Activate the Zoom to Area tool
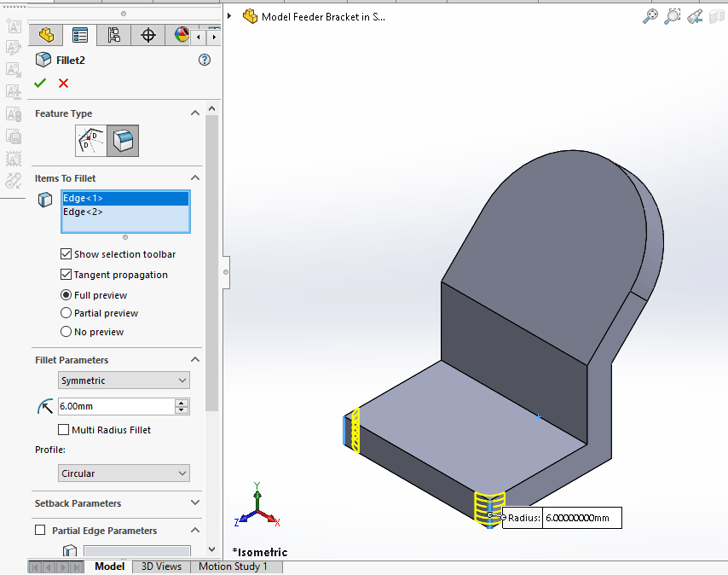Image resolution: width=728 pixels, height=575 pixels. (672, 16)
